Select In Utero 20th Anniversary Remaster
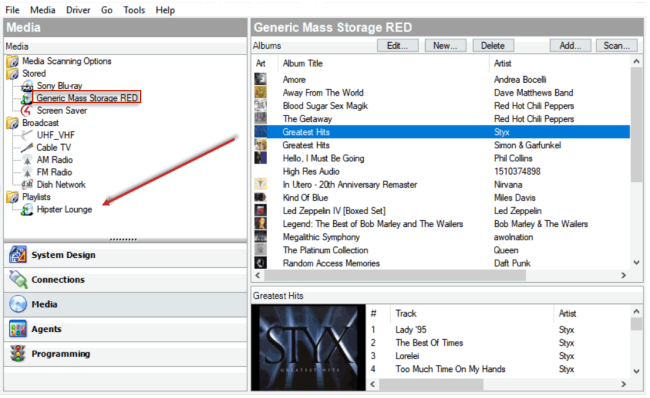This screenshot has height=398, width=650. (x=442, y=184)
